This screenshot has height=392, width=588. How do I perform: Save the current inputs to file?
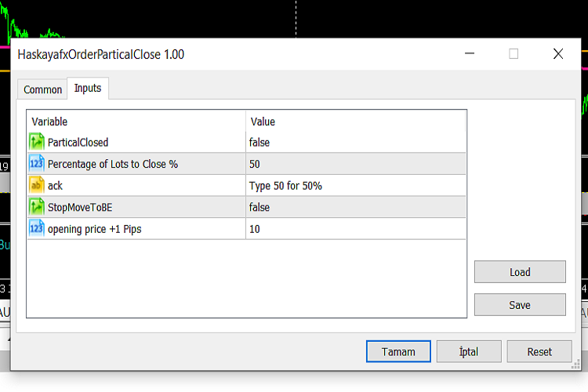520,305
